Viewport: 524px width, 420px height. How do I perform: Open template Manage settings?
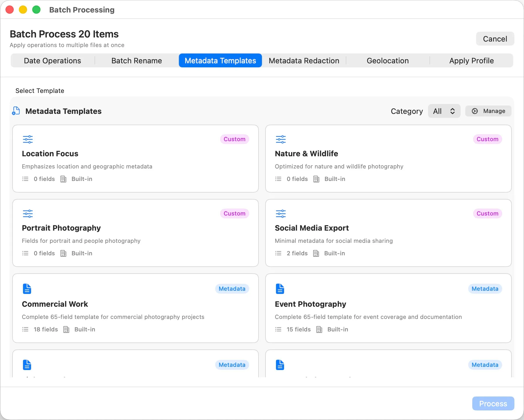coord(488,111)
